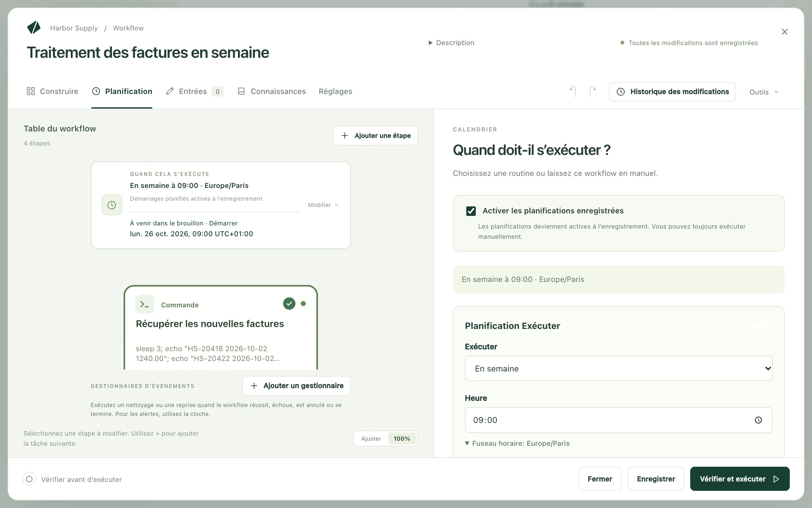Image resolution: width=812 pixels, height=508 pixels.
Task: Click Workflow breadcrumb link
Action: (x=128, y=28)
